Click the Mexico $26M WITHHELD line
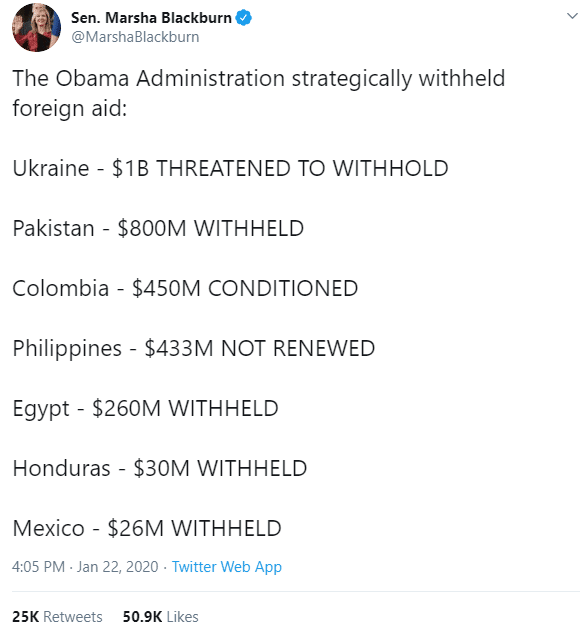This screenshot has width=585, height=633. point(147,528)
